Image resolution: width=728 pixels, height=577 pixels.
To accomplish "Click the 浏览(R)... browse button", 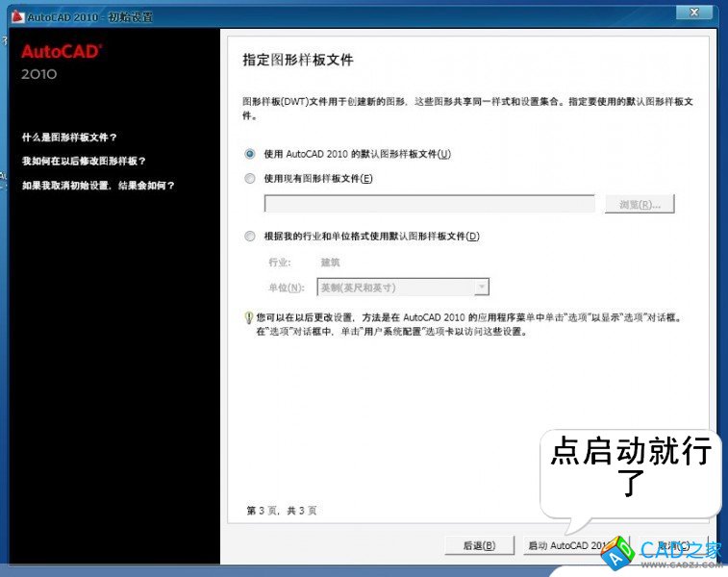I will point(640,204).
